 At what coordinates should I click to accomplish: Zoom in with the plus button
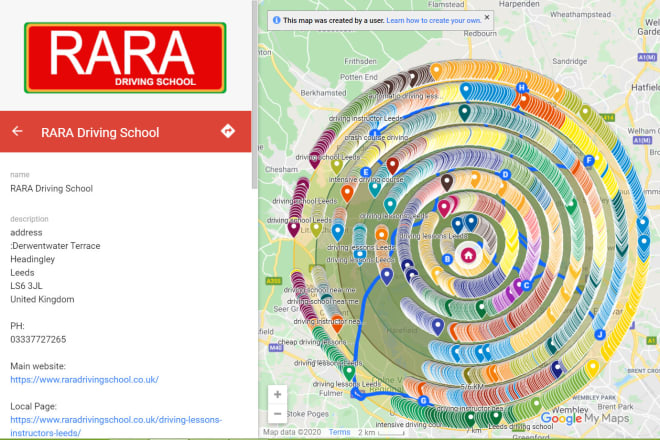tap(277, 395)
